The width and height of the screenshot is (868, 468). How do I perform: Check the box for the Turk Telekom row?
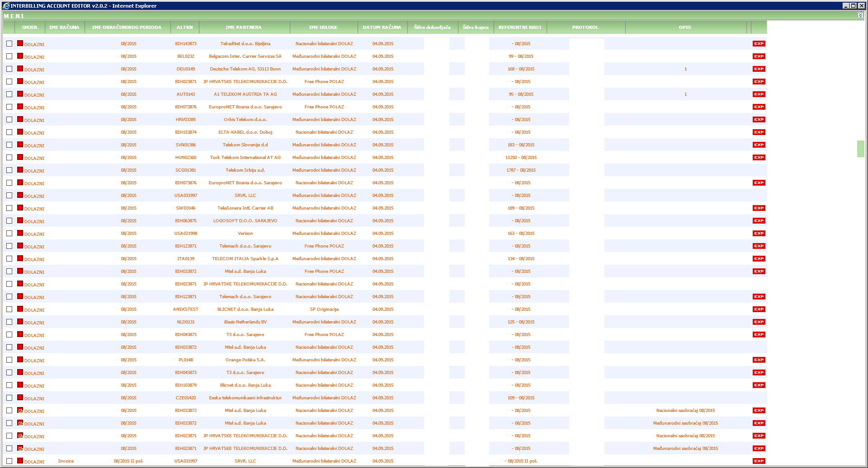[x=9, y=158]
